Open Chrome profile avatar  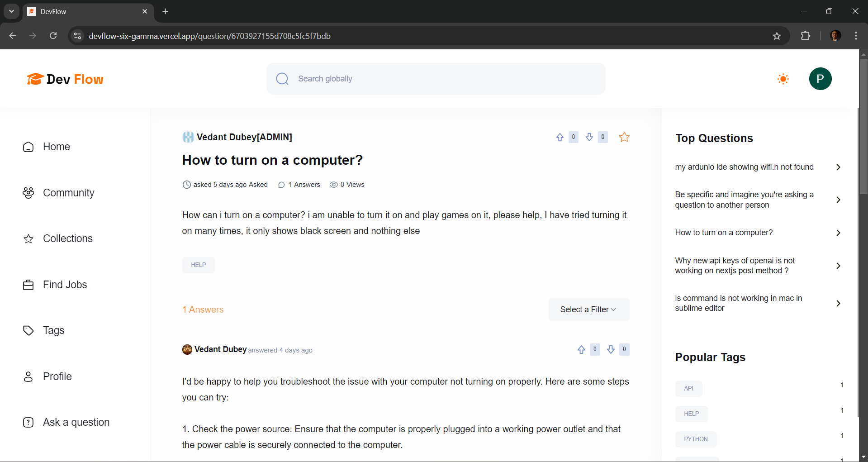pyautogui.click(x=835, y=36)
